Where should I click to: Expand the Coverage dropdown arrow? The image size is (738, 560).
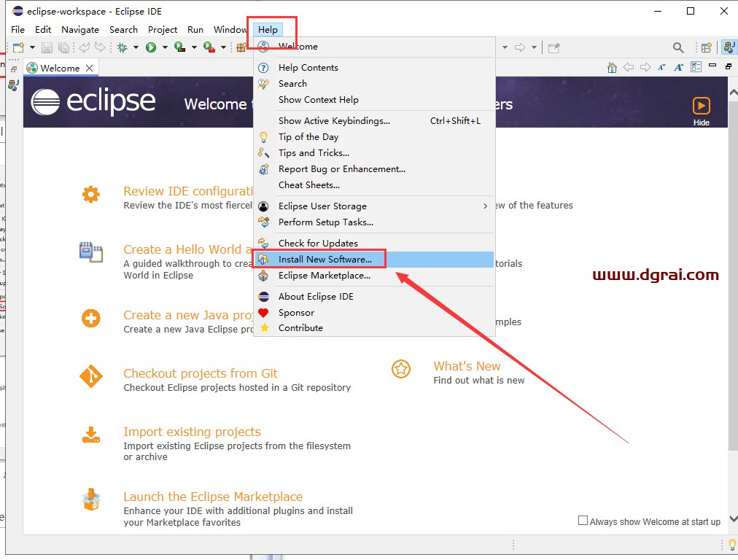194,47
